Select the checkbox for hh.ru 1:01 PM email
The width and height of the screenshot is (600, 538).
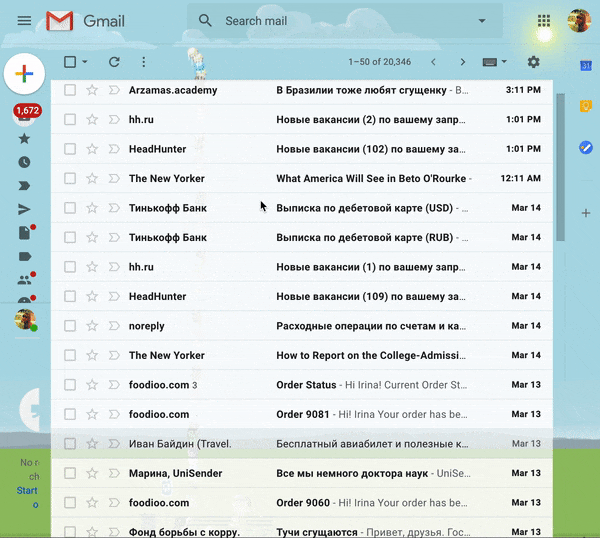(x=70, y=119)
